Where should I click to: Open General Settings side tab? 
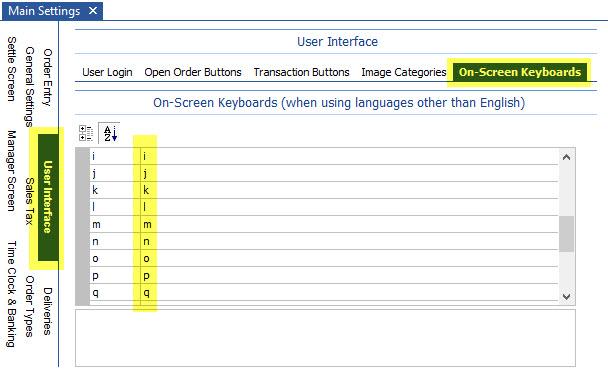(29, 87)
